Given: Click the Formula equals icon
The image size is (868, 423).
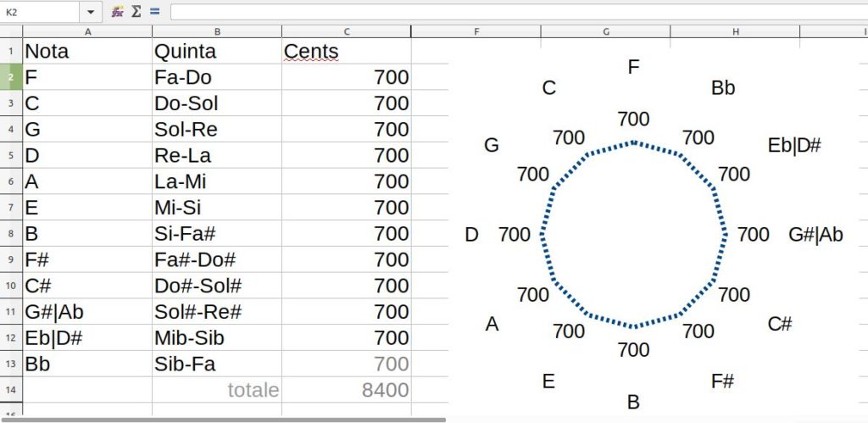Looking at the screenshot, I should 154,12.
